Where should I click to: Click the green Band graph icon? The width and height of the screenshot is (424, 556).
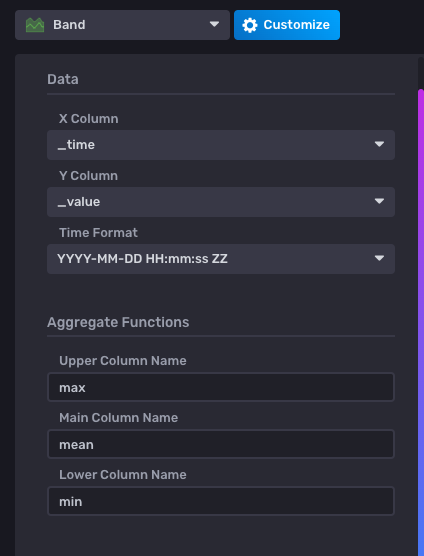point(35,25)
